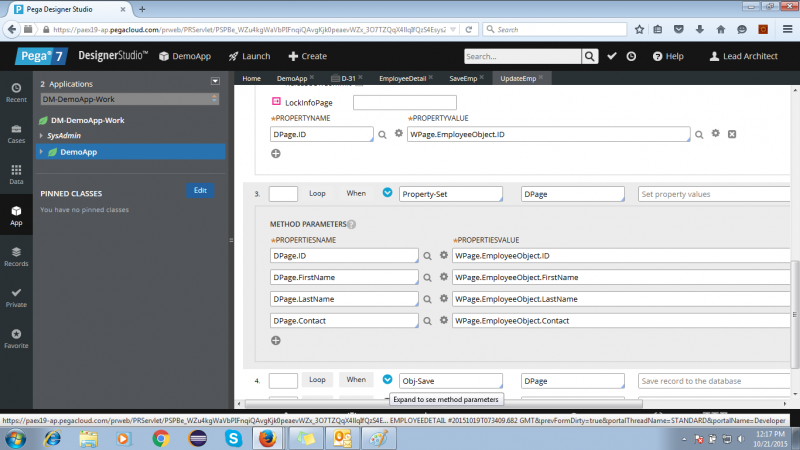Click magnifier next to DPage.FirstName
The image size is (800, 450).
click(x=427, y=278)
